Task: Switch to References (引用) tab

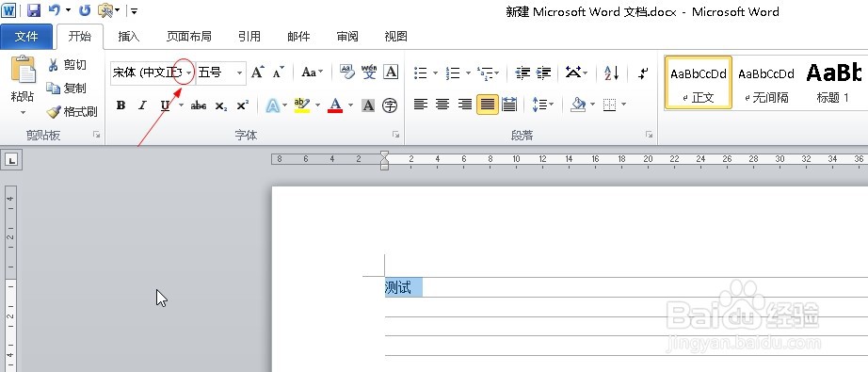Action: pos(249,37)
